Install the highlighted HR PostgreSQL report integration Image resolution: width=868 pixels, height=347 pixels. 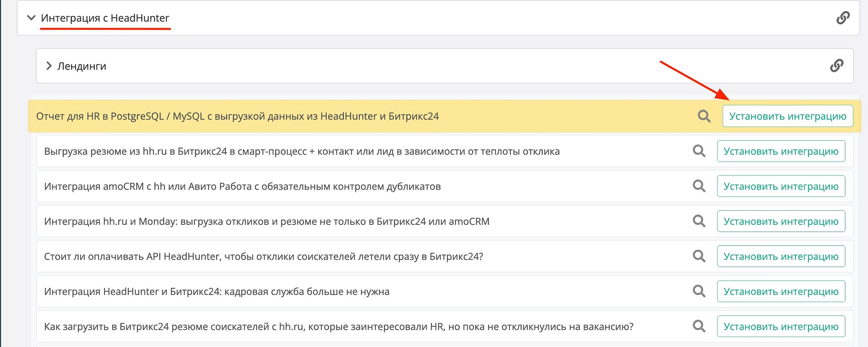(x=787, y=116)
